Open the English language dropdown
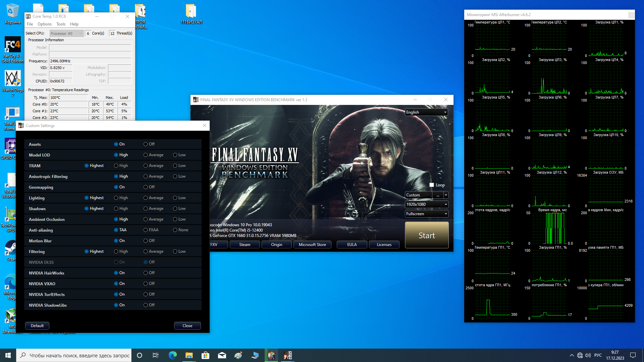Screen dimensions: 644x362 [426, 112]
